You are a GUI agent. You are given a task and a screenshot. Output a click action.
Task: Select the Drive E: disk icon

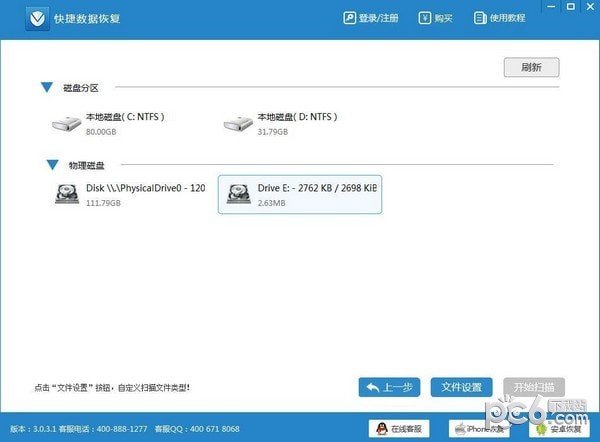[x=239, y=194]
